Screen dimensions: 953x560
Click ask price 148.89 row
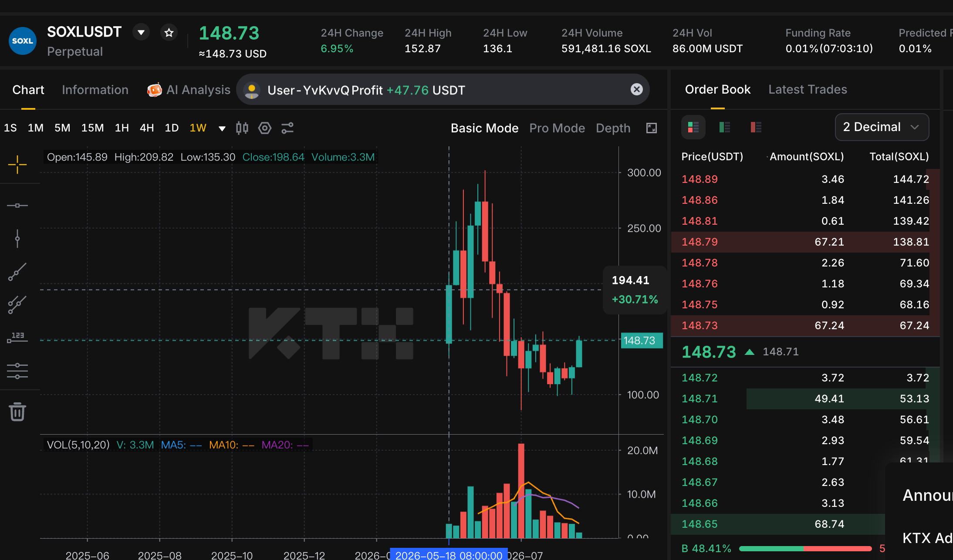(805, 179)
